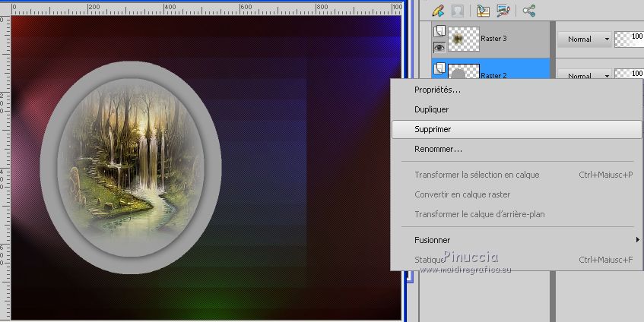The image size is (644, 322).
Task: Toggle visibility eye of Raster 3 layer
Action: point(439,48)
